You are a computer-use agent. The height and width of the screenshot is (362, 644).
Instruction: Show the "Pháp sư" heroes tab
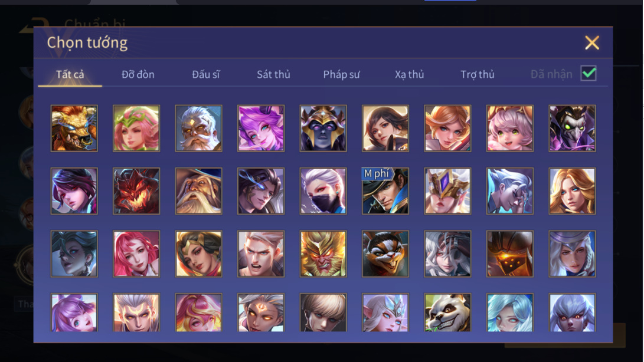coord(341,74)
